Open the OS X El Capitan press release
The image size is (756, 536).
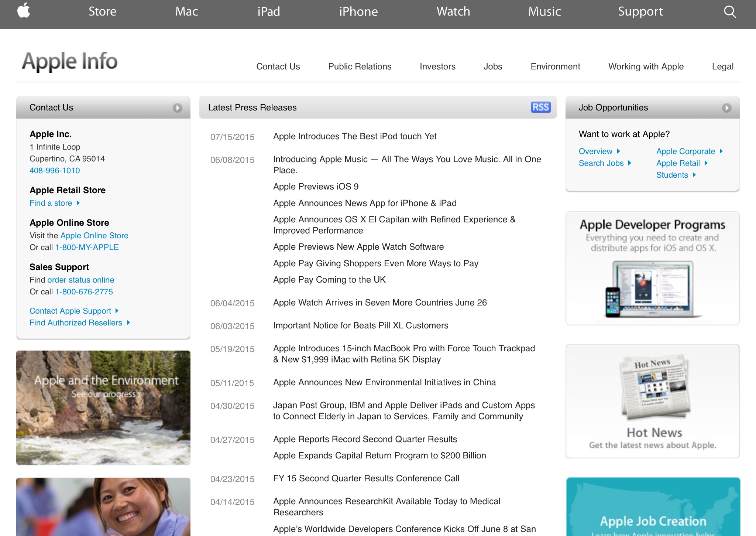[x=394, y=225]
